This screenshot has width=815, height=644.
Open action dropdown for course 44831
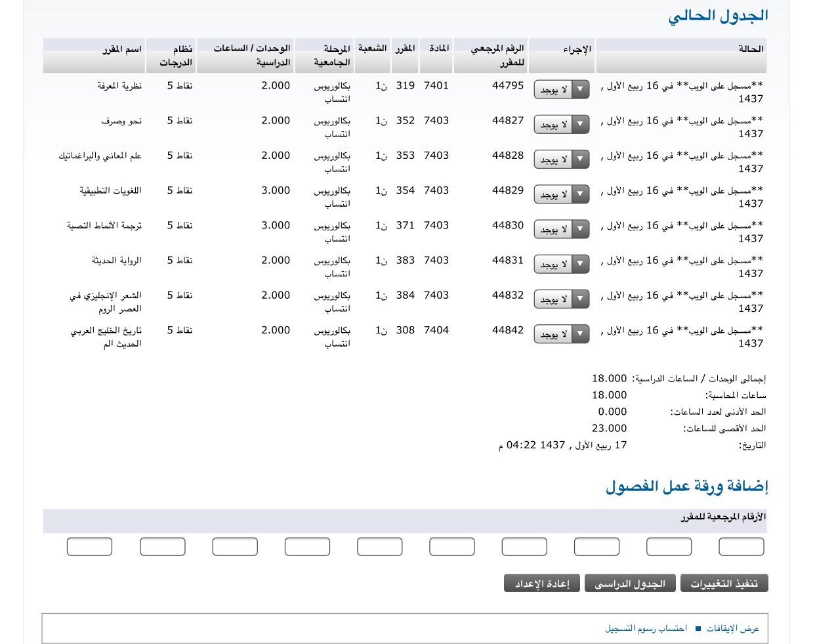coord(562,265)
